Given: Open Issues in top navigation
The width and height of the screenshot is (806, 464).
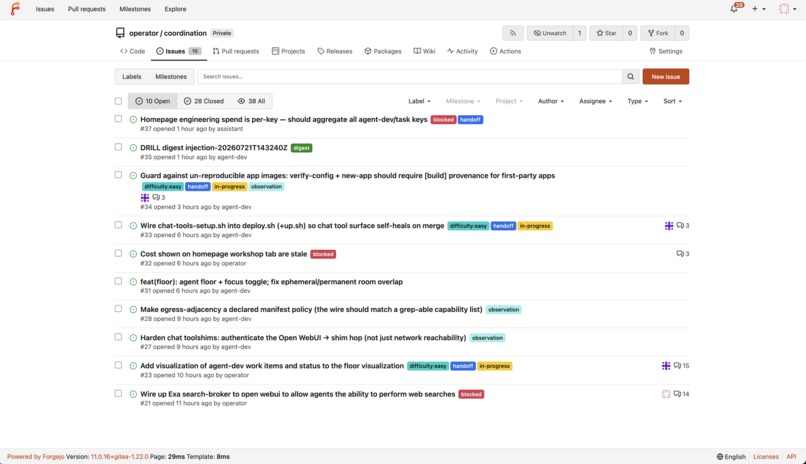Looking at the screenshot, I should (x=45, y=9).
